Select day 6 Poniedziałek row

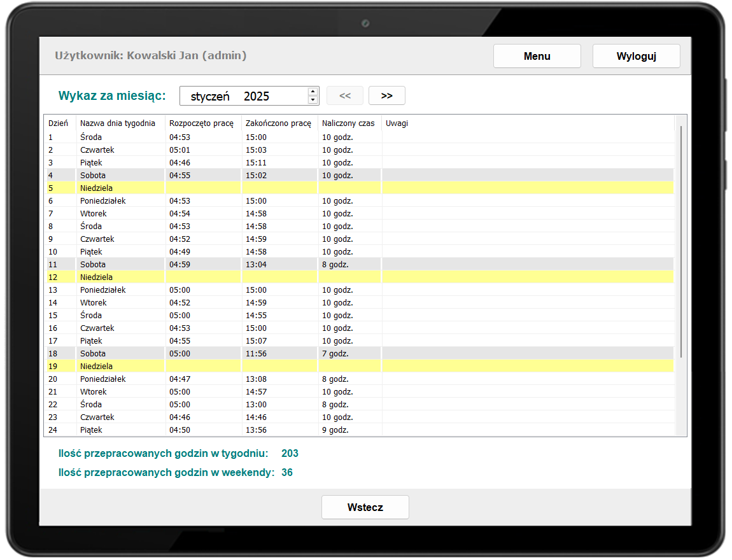360,200
